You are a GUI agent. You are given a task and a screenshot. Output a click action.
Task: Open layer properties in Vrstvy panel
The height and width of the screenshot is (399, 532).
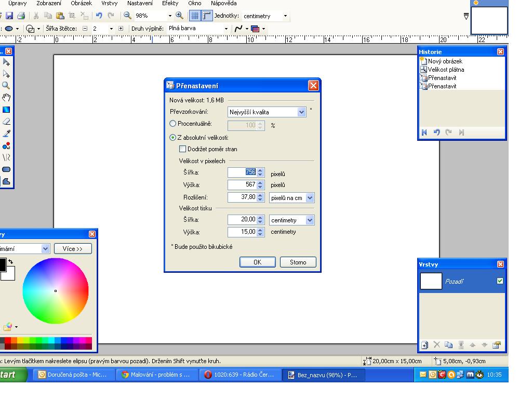tap(496, 345)
